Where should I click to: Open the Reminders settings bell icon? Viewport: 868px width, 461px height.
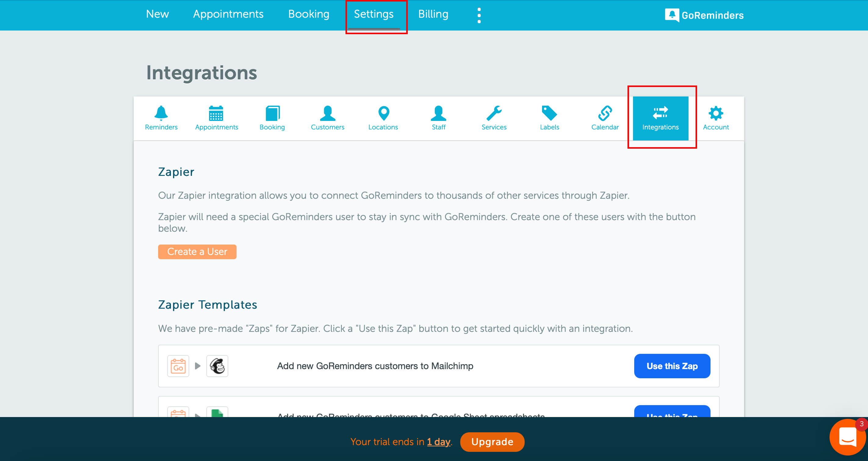pos(161,113)
